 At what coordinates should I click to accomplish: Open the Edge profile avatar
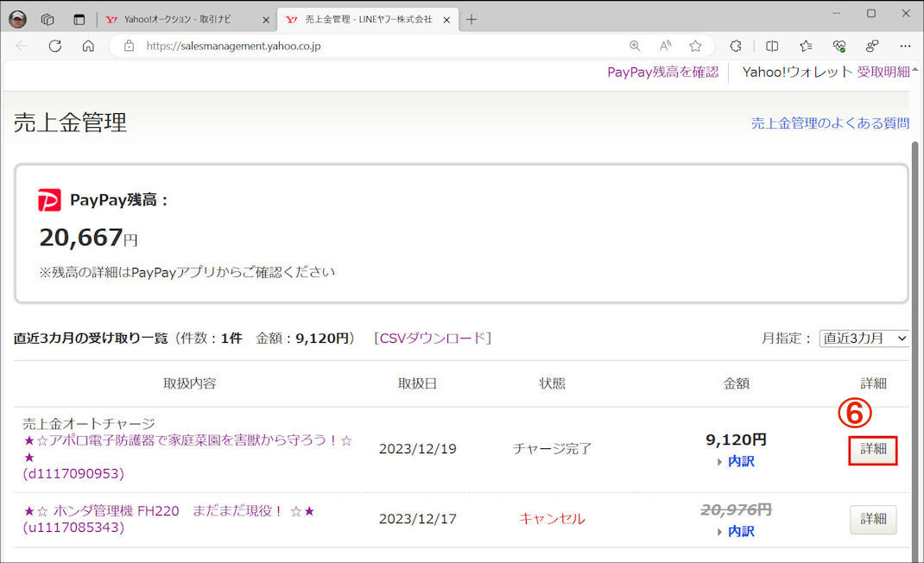coord(17,19)
